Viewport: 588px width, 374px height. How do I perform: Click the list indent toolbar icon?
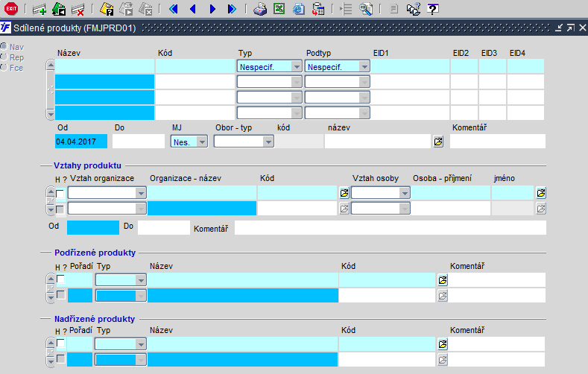pos(346,9)
